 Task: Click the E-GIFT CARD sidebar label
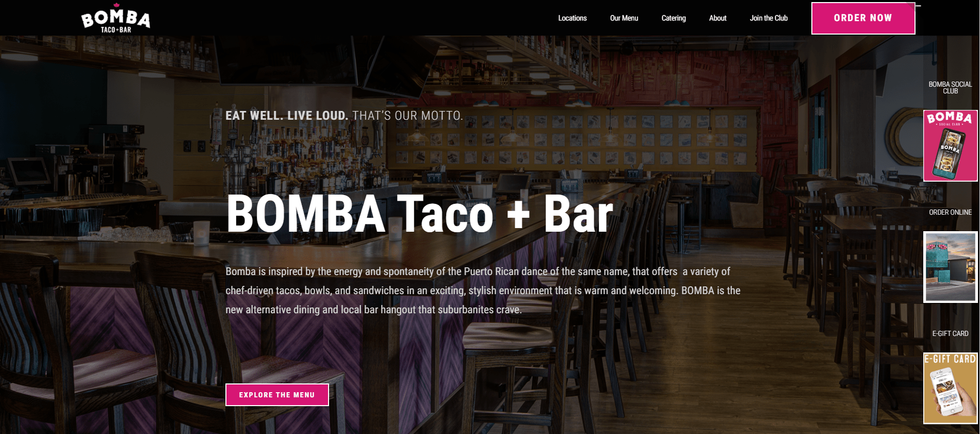(950, 333)
